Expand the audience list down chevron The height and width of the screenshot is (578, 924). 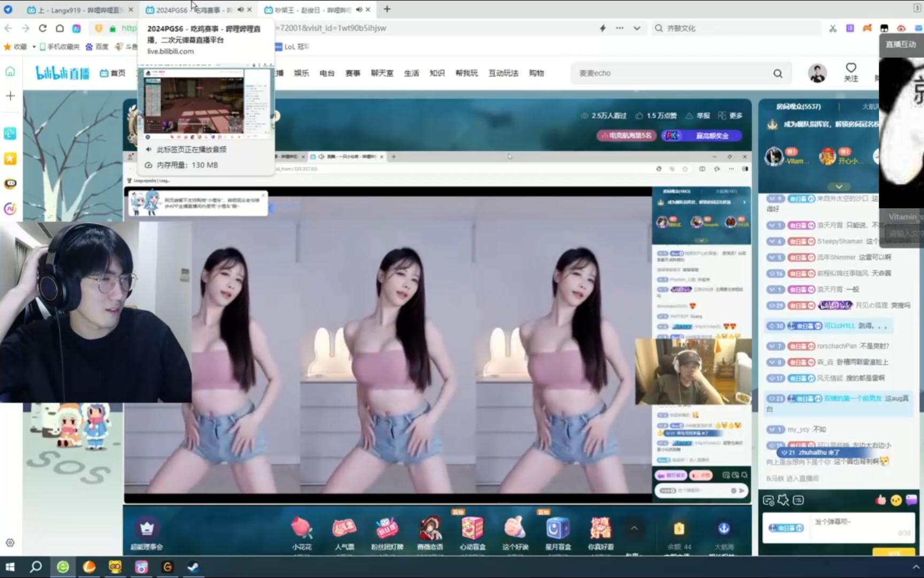point(839,186)
